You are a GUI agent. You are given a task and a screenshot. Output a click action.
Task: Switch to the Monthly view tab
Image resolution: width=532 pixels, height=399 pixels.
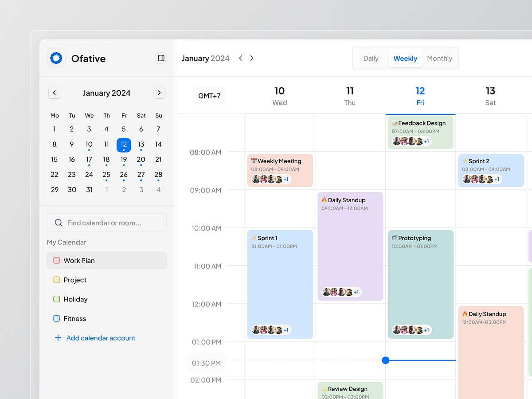point(439,58)
